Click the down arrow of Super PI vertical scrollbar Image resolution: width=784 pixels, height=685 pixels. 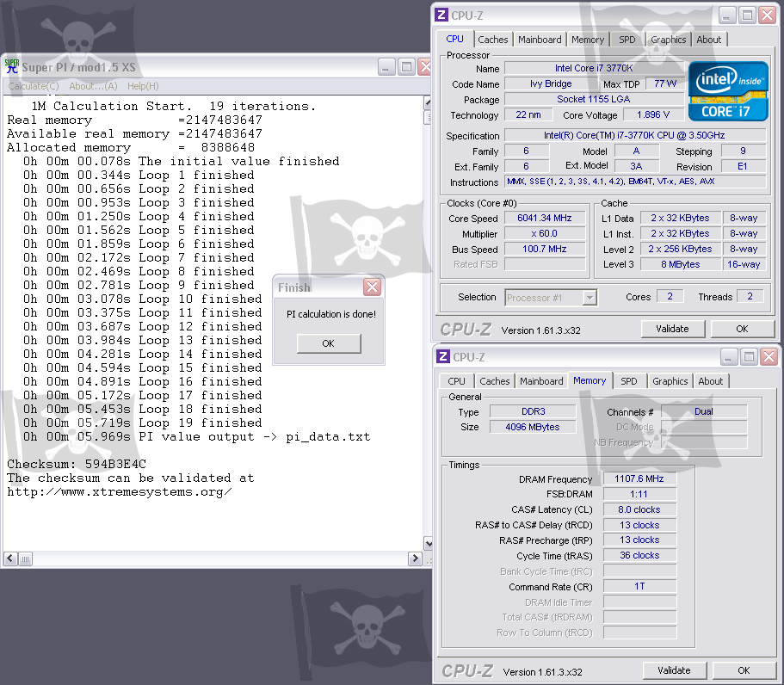coord(428,543)
